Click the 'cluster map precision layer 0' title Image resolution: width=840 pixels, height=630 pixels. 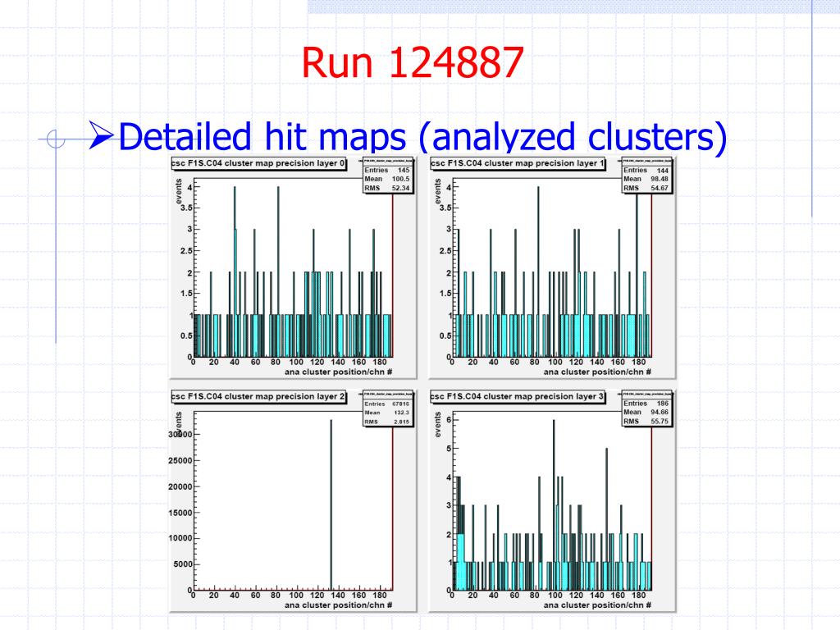pyautogui.click(x=258, y=163)
